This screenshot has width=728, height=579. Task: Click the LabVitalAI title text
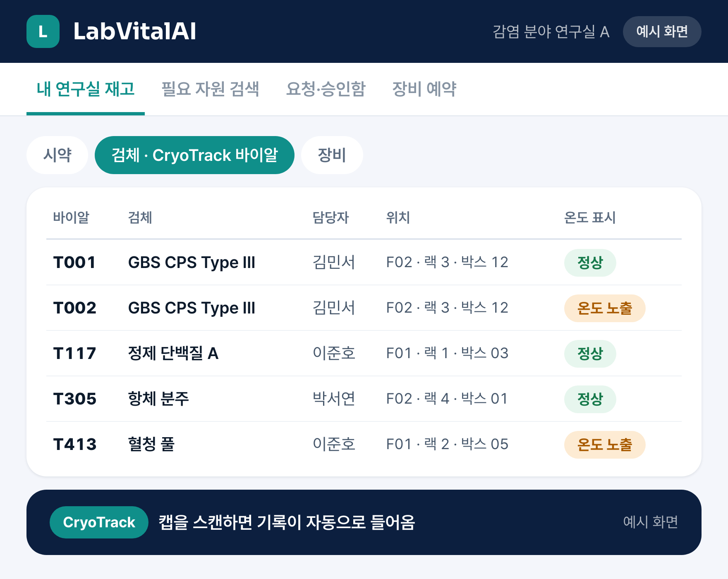coord(134,31)
